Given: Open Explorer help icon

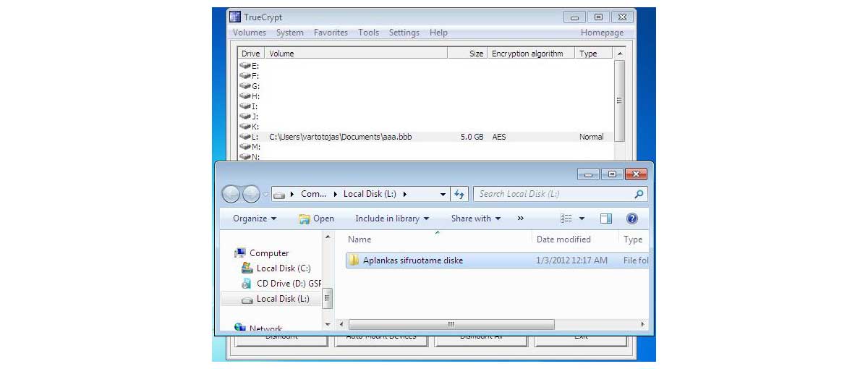Looking at the screenshot, I should (631, 219).
